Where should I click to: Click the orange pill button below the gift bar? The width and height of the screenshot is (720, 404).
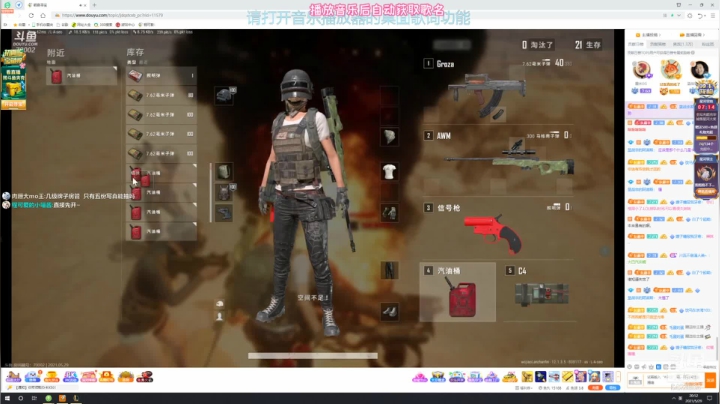(595, 387)
